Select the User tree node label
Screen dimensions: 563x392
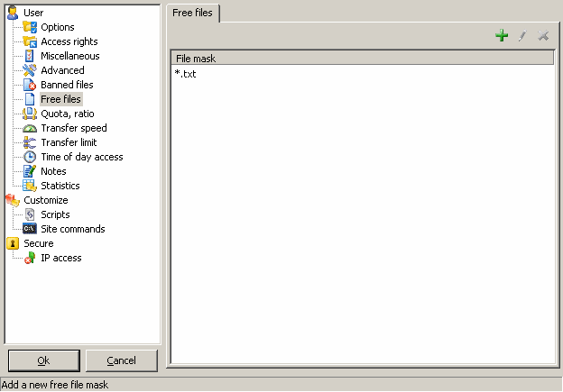tap(33, 13)
